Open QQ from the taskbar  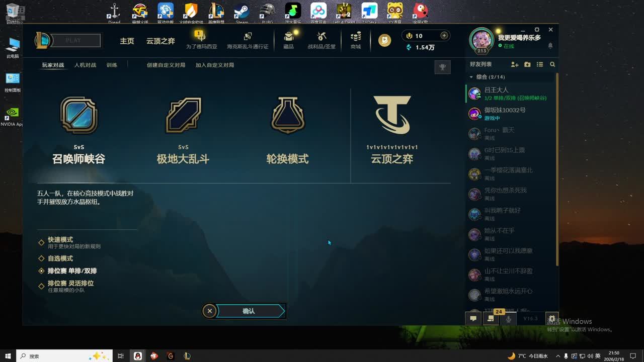pyautogui.click(x=137, y=356)
